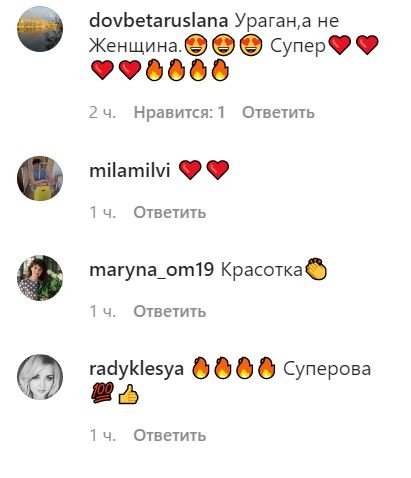View likes via Нравится: 1
Screen dimensions: 411x478
[x=179, y=112]
